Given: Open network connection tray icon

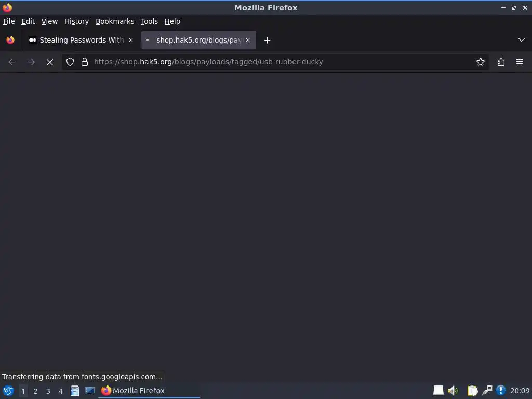Looking at the screenshot, I should [487, 391].
